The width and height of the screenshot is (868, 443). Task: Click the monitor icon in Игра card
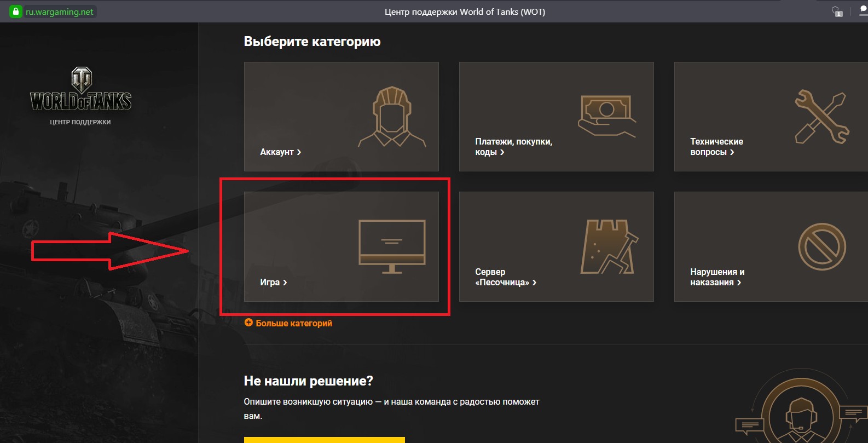[x=392, y=246]
